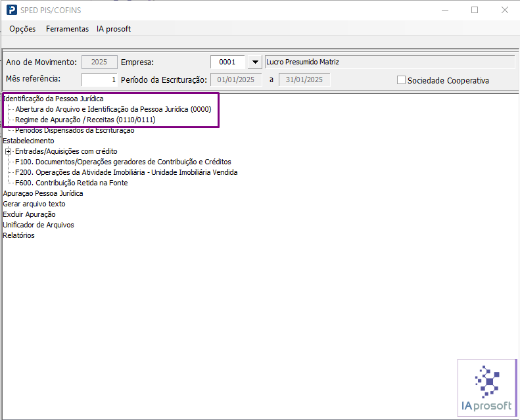This screenshot has height=420, width=520.
Task: Click the SPED PIS/COFINS app icon
Action: (x=12, y=10)
